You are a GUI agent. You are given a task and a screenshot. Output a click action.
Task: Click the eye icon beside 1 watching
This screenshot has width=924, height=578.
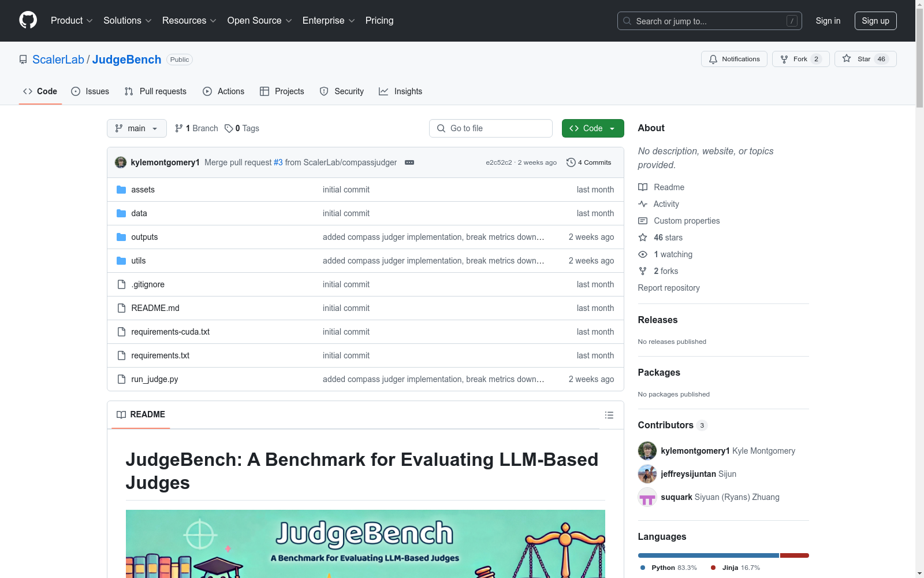click(x=643, y=254)
